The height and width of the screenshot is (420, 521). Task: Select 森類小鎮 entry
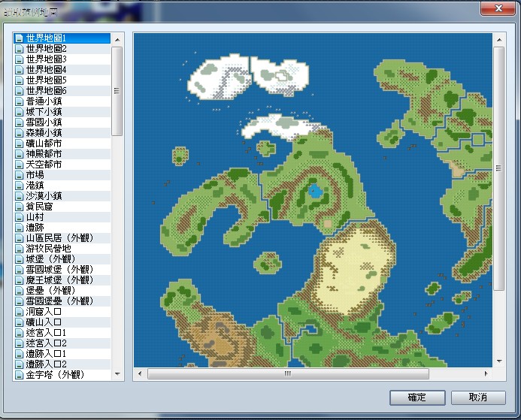62,133
